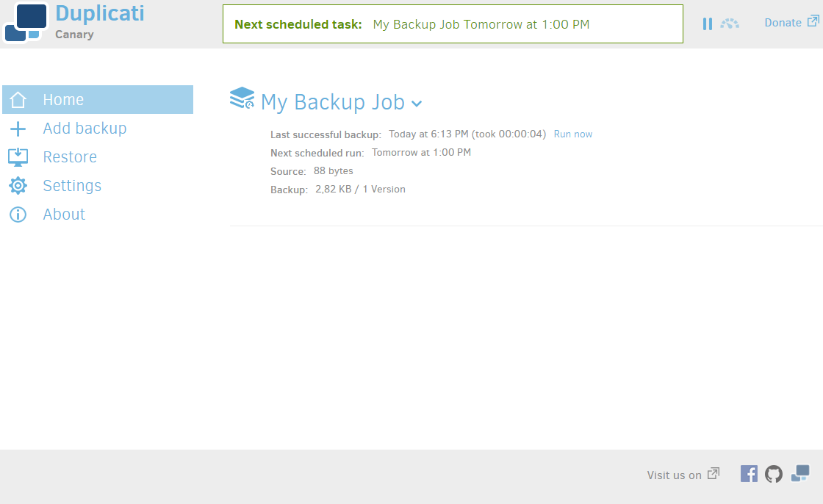The height and width of the screenshot is (504, 823).
Task: Open the throttle speed gauge icon
Action: 730,24
